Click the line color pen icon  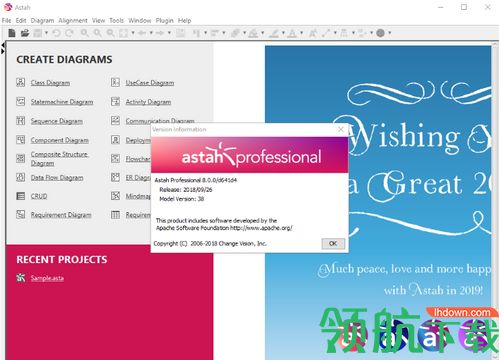[x=274, y=33]
